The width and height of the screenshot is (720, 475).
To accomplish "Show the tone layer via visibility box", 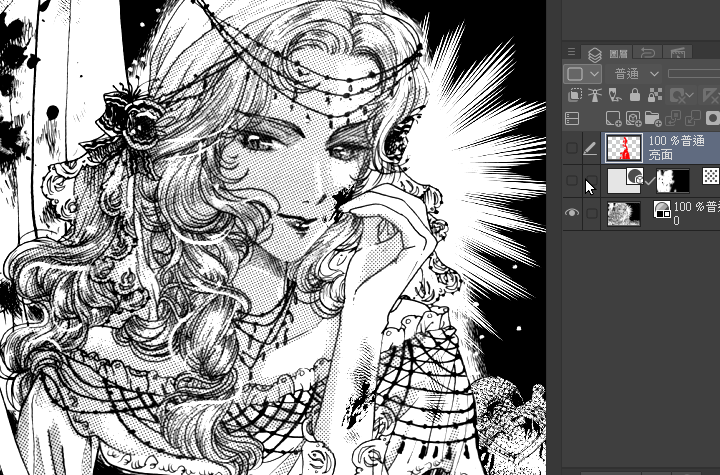I will [x=572, y=180].
